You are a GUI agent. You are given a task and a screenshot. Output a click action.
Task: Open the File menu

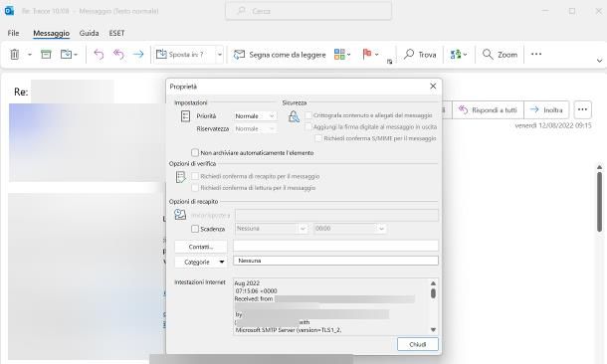click(13, 33)
